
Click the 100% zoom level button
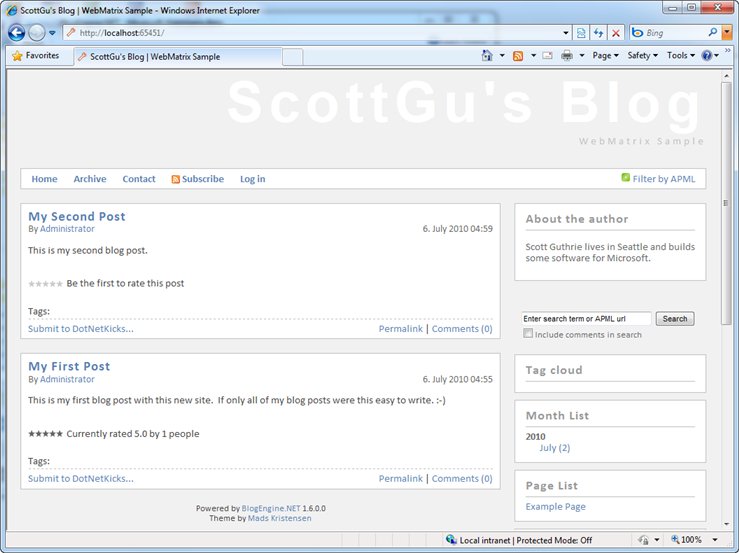tap(687, 540)
